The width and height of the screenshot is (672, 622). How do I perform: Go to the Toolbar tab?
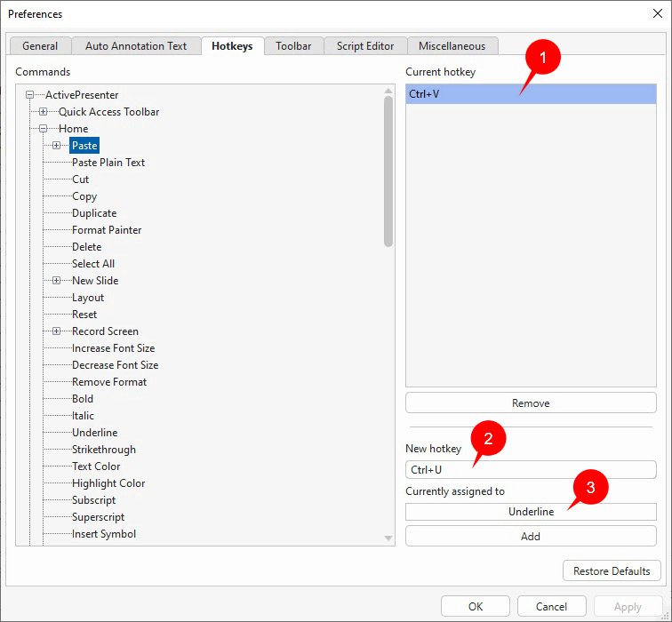(293, 46)
